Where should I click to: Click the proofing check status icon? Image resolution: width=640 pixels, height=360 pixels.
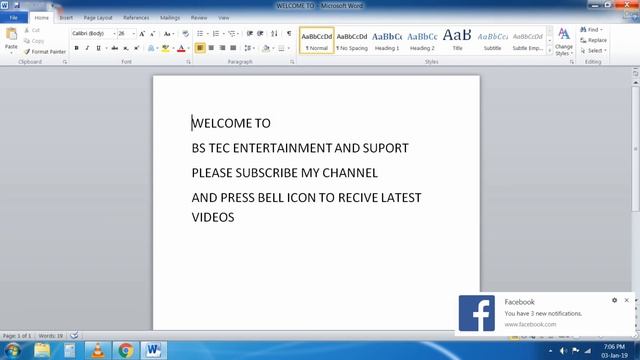coord(74,336)
